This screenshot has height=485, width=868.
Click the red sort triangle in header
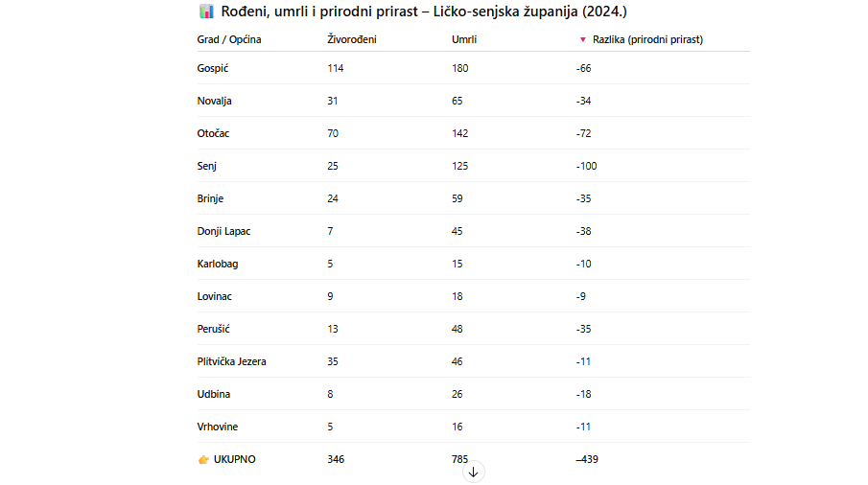point(582,39)
